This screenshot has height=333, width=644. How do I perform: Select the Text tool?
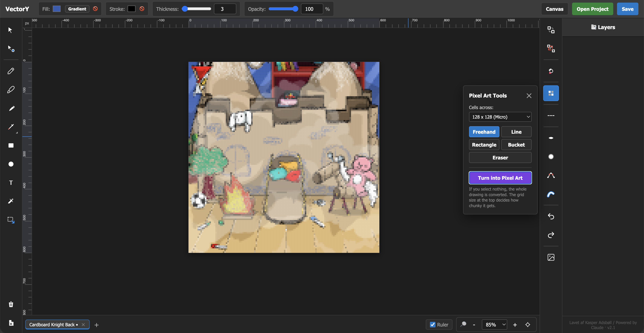click(11, 183)
